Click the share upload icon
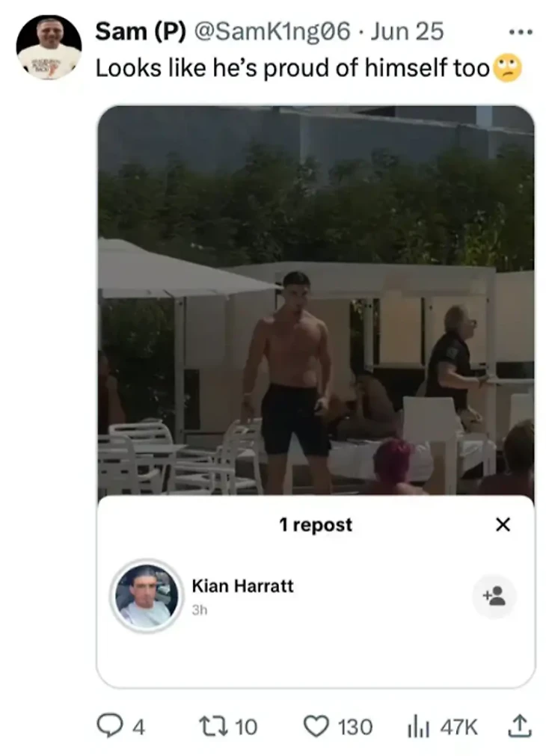 point(520,727)
